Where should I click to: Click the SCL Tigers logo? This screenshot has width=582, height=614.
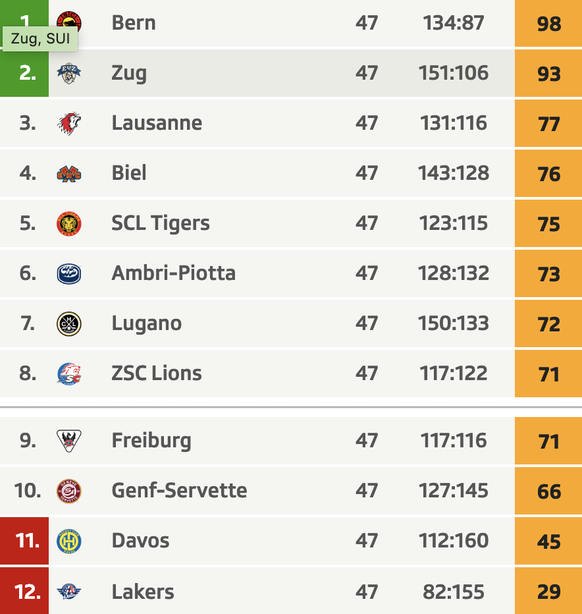click(x=69, y=224)
